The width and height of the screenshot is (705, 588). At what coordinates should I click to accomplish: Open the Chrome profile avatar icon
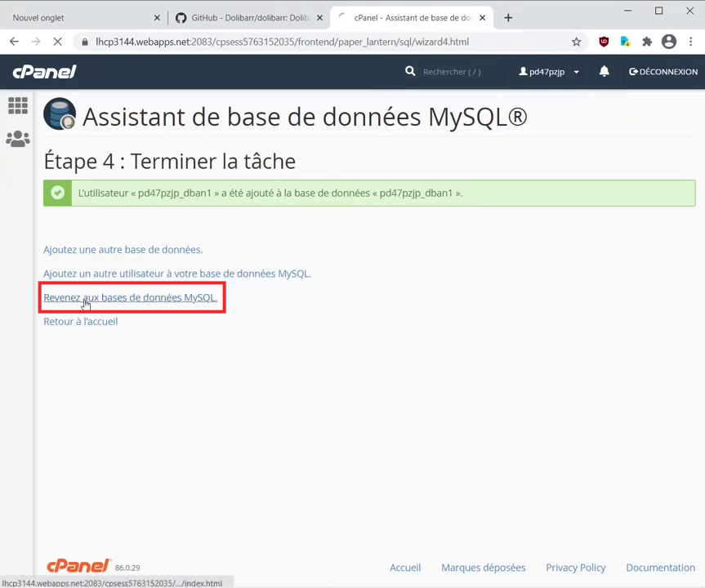(x=669, y=42)
